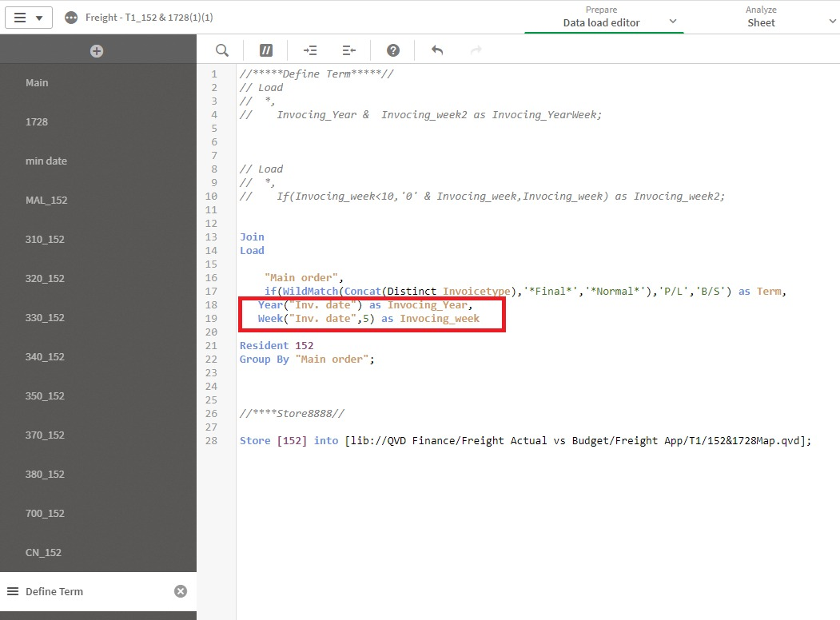The height and width of the screenshot is (620, 840).
Task: Indent the selected script lines
Action: tap(310, 50)
